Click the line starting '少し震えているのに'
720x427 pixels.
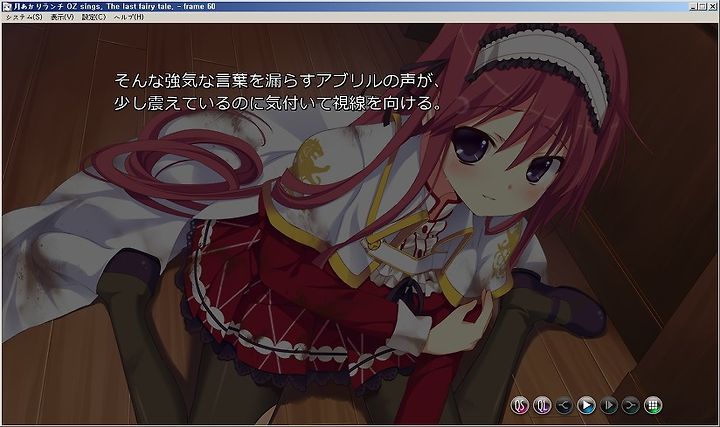point(278,102)
